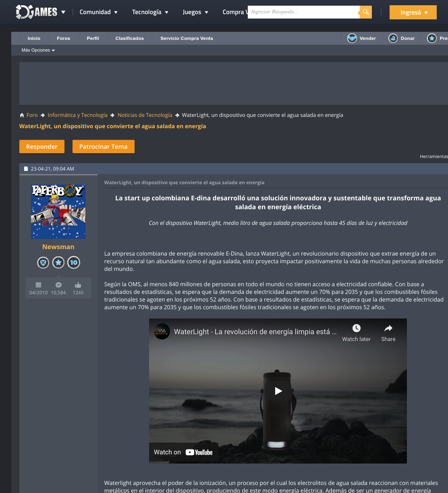Expand Más Opciones menu

[x=38, y=50]
